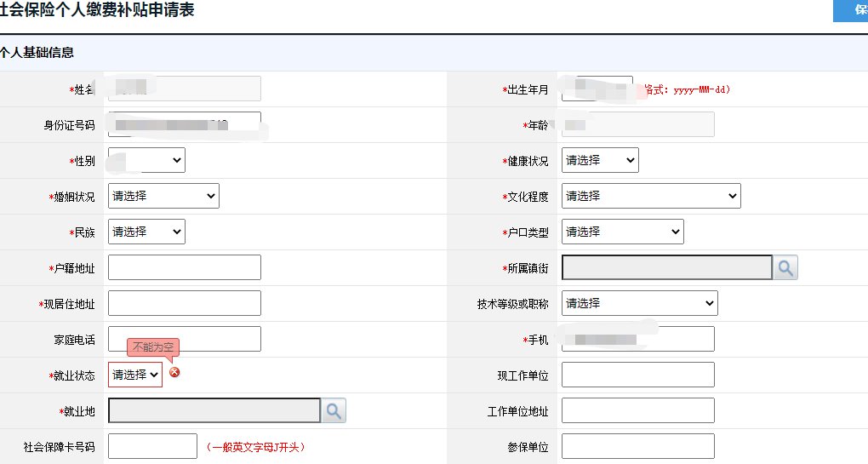868x464 pixels.
Task: Click the 社会保障卡号码 input field
Action: pos(152,446)
